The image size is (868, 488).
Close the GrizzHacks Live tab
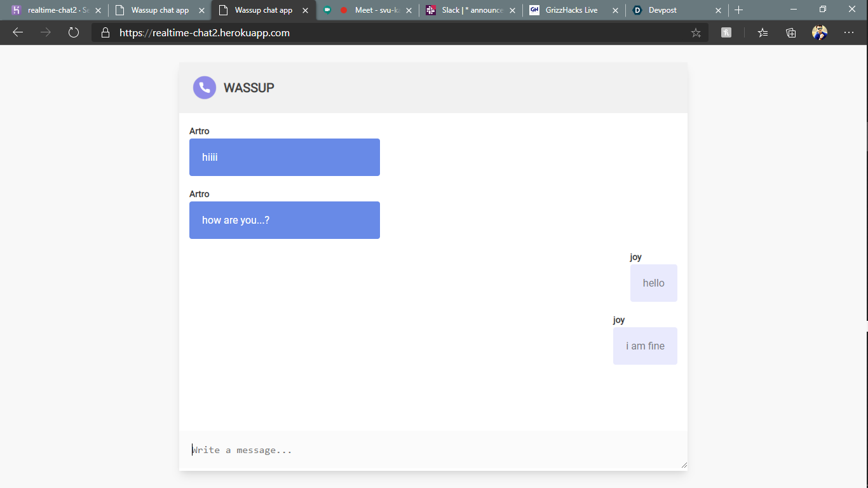[615, 10]
